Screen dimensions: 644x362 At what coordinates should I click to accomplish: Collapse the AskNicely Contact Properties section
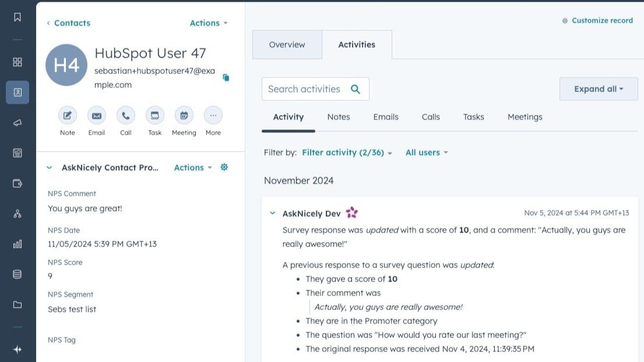[50, 168]
